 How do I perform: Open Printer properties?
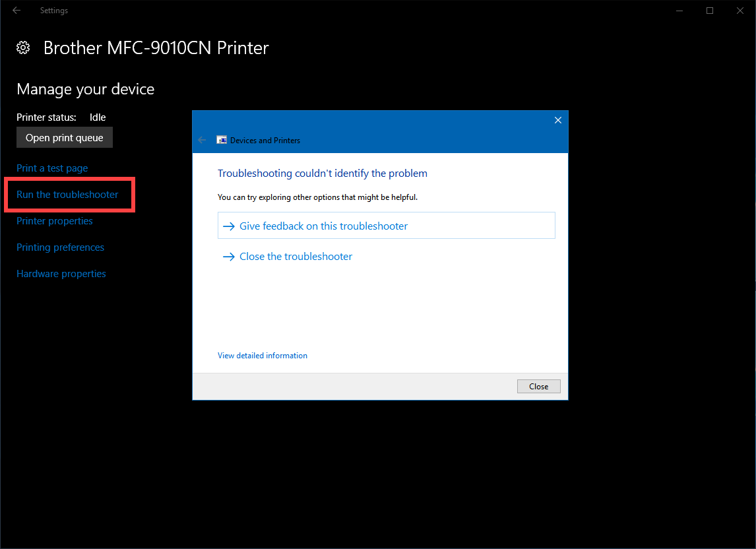[x=55, y=221]
